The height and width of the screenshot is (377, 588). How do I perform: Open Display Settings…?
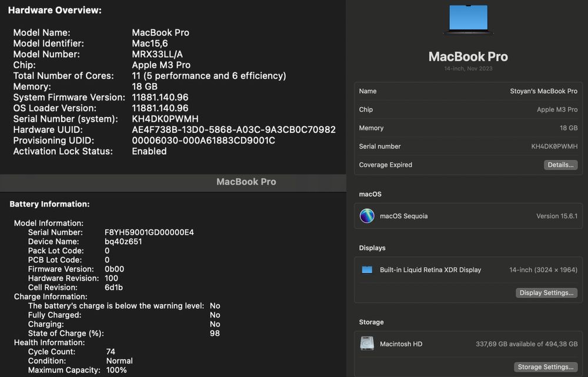pyautogui.click(x=546, y=292)
